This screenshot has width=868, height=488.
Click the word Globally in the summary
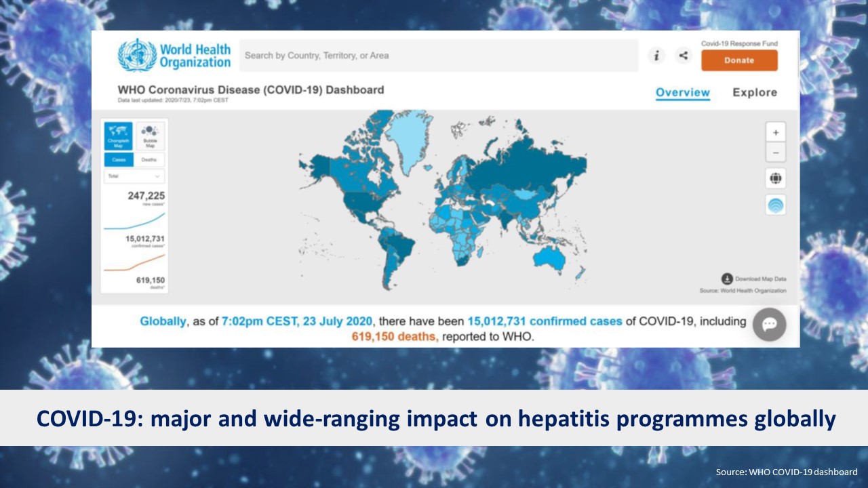tap(163, 321)
